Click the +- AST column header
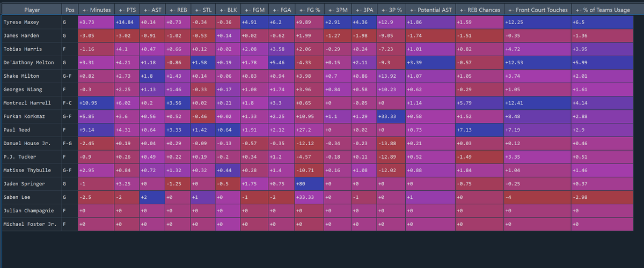Image resolution: width=644 pixels, height=268 pixels. [152, 10]
